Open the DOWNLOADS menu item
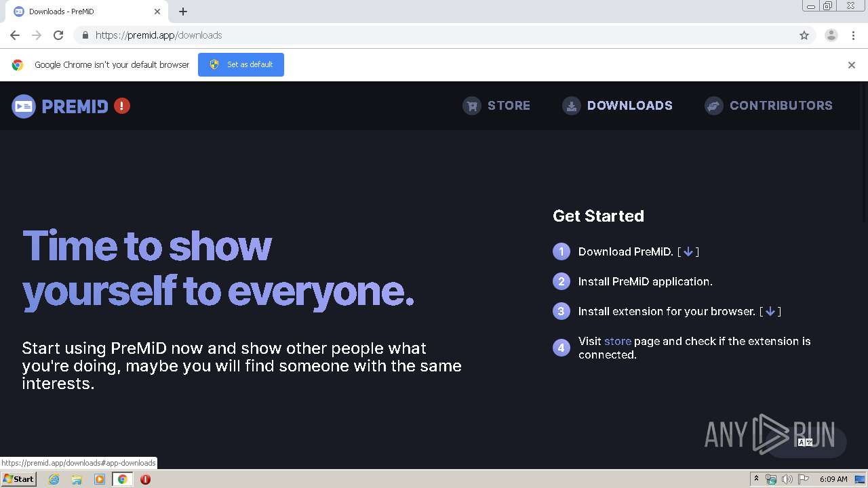Viewport: 868px width, 488px height. pos(629,106)
